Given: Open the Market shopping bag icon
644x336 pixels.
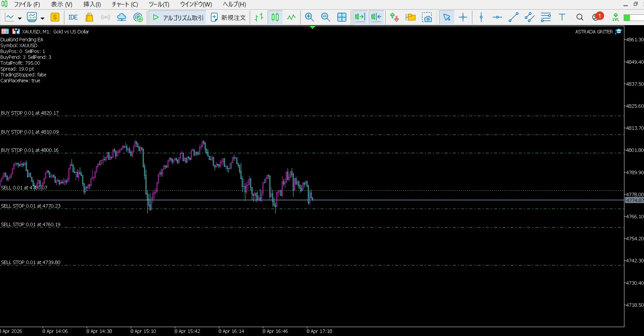Looking at the screenshot, I should point(89,17).
